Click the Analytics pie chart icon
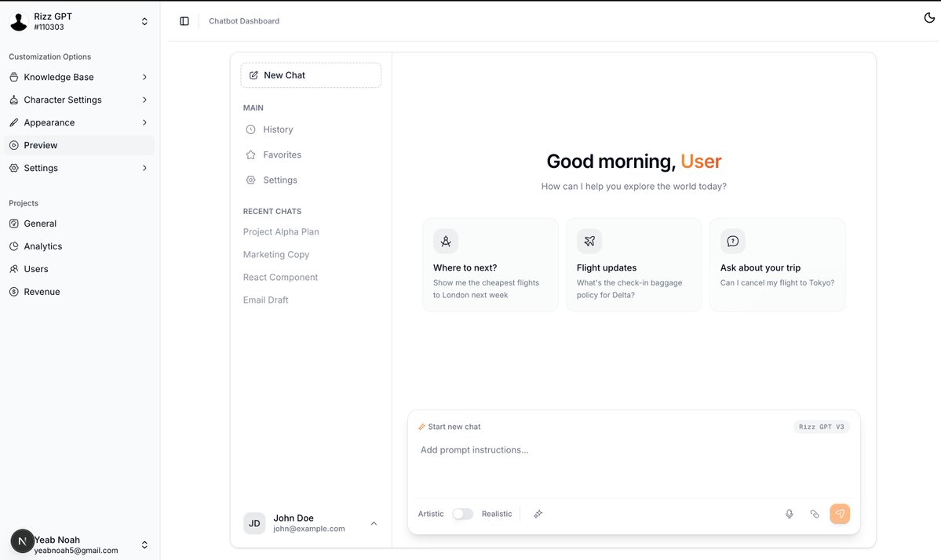 tap(14, 246)
